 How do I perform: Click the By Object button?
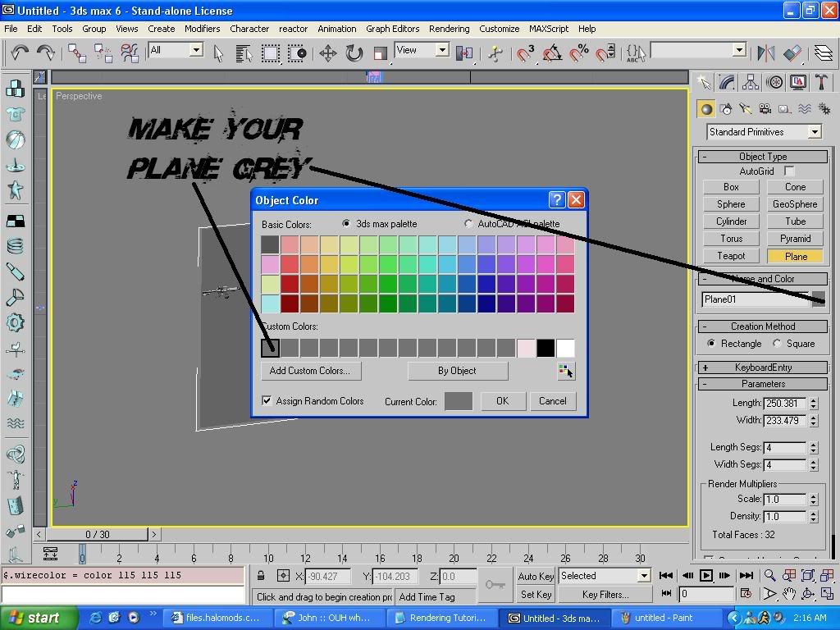click(x=457, y=371)
